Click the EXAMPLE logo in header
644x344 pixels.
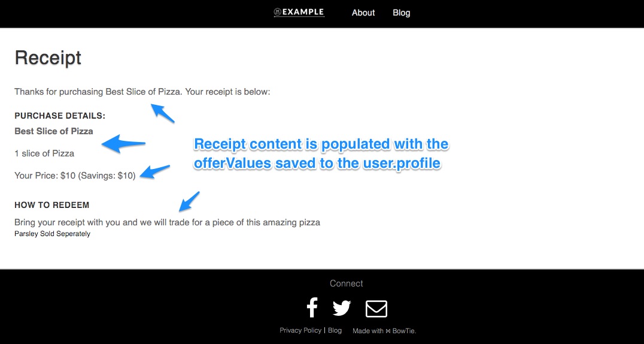(x=299, y=13)
